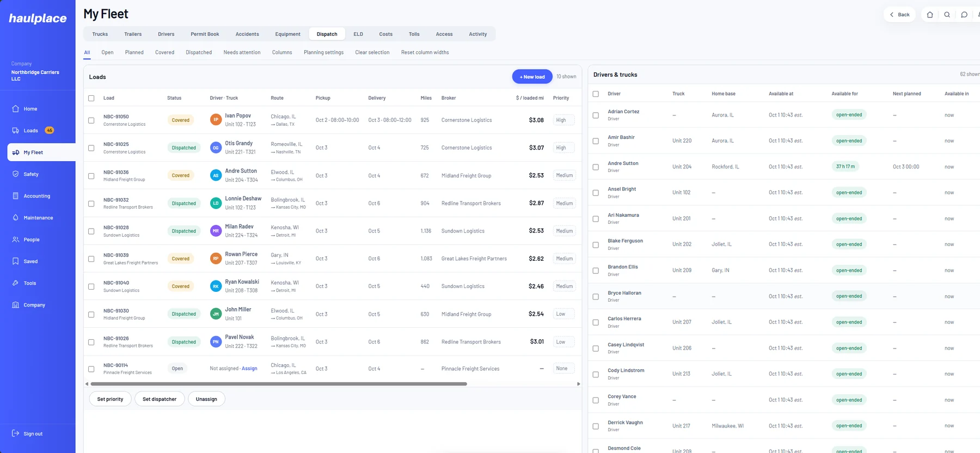This screenshot has height=453, width=980.
Task: Click the Set priority button
Action: (110, 399)
